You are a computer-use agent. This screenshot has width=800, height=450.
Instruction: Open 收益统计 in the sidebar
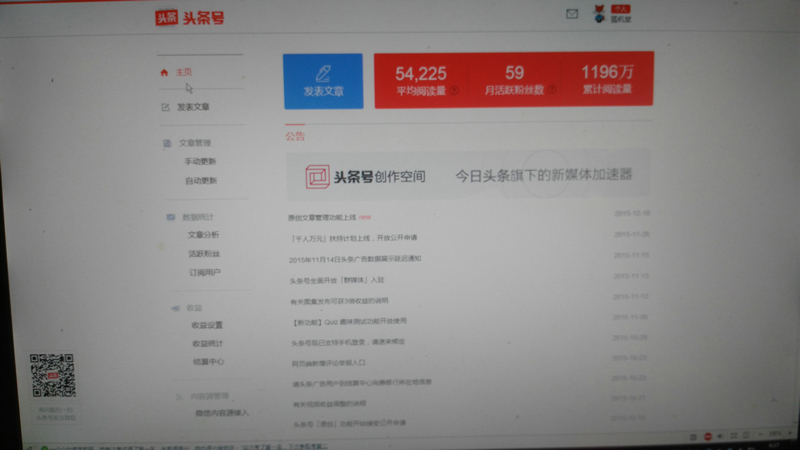[208, 343]
